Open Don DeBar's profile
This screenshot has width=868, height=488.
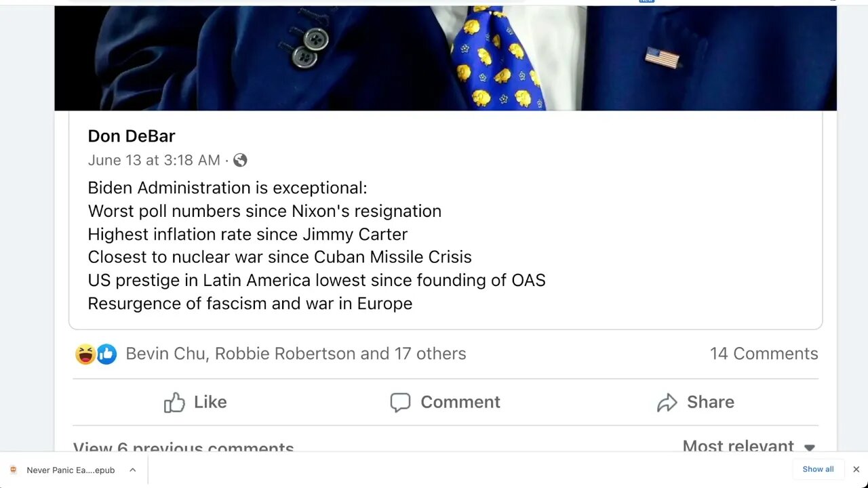click(132, 136)
